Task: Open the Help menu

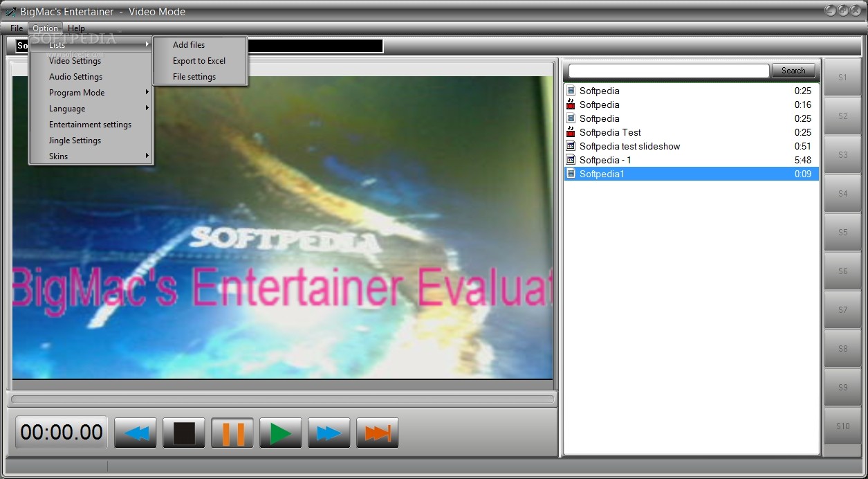Action: pyautogui.click(x=76, y=28)
